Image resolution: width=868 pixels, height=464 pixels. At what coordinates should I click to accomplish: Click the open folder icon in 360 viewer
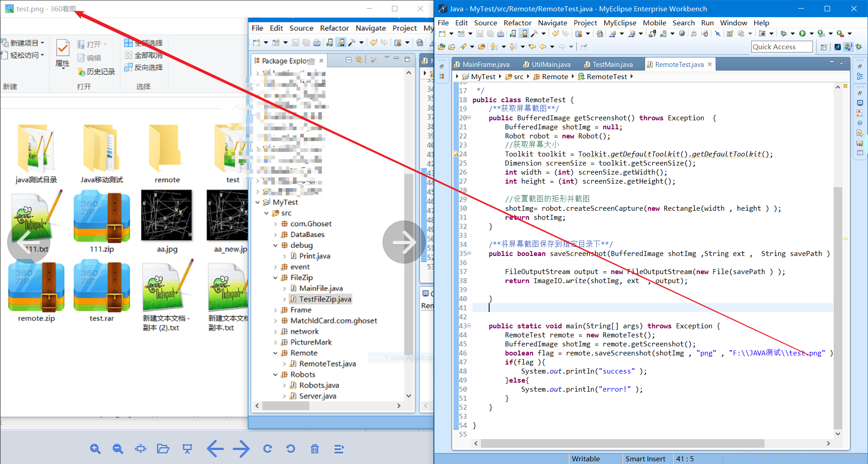tap(163, 449)
